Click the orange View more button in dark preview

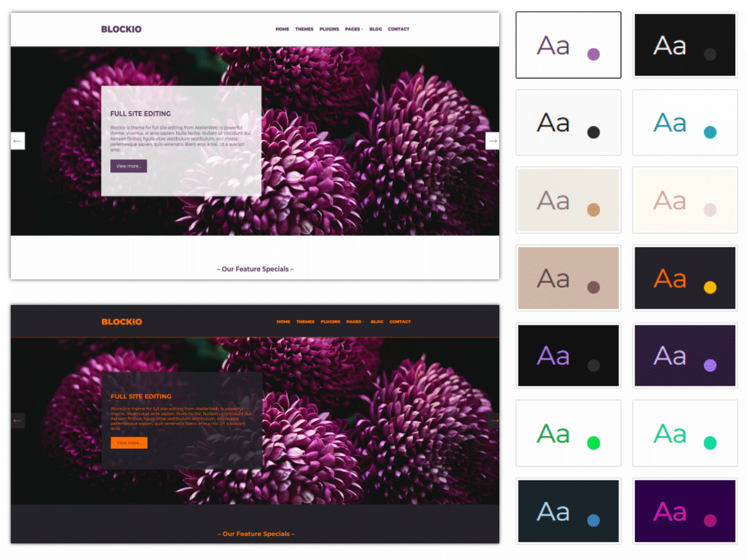click(128, 442)
